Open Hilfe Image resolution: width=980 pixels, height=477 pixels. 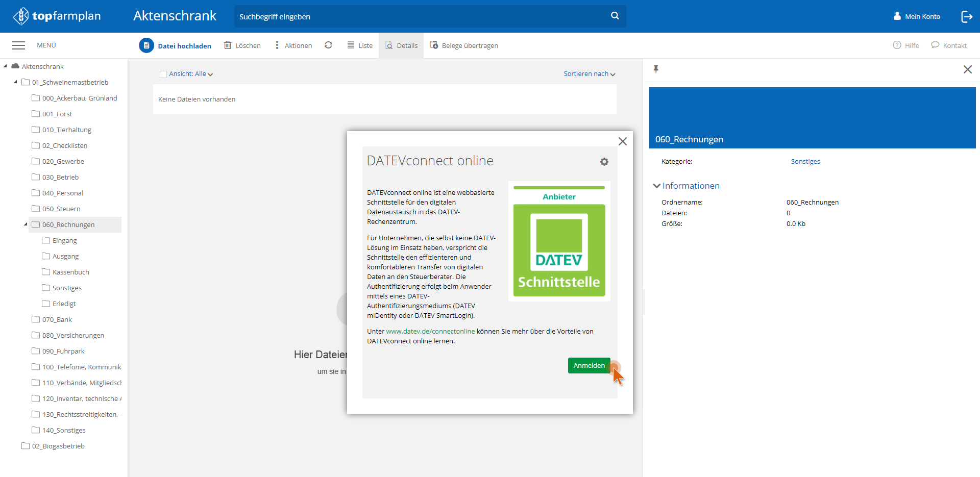905,45
